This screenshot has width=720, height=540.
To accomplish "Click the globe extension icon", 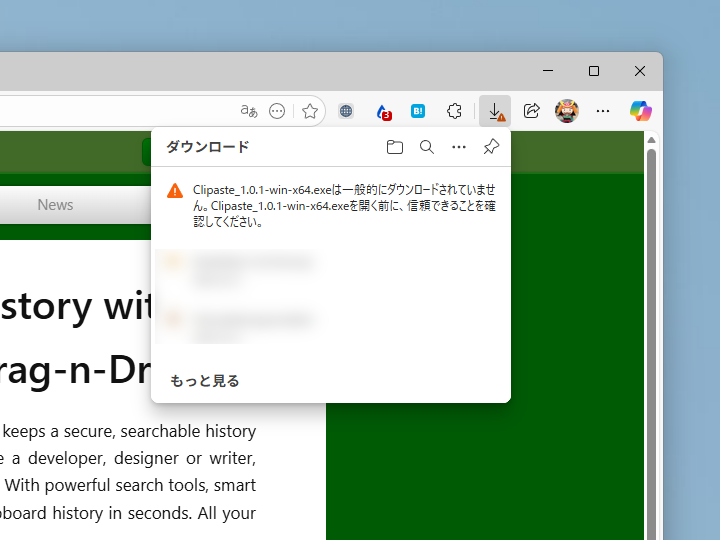I will (346, 111).
